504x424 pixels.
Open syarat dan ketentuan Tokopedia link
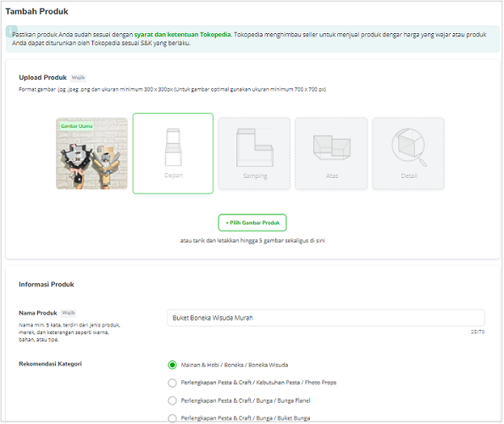coord(182,35)
